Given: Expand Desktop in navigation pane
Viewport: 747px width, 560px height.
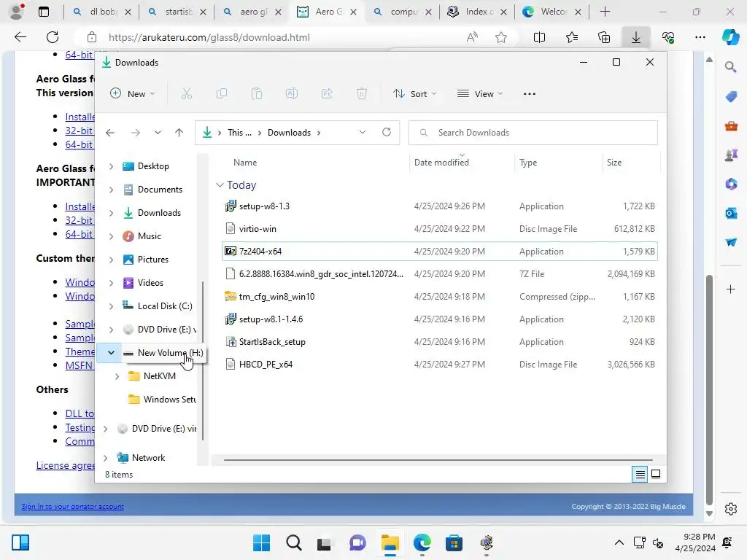Looking at the screenshot, I should click(x=111, y=166).
